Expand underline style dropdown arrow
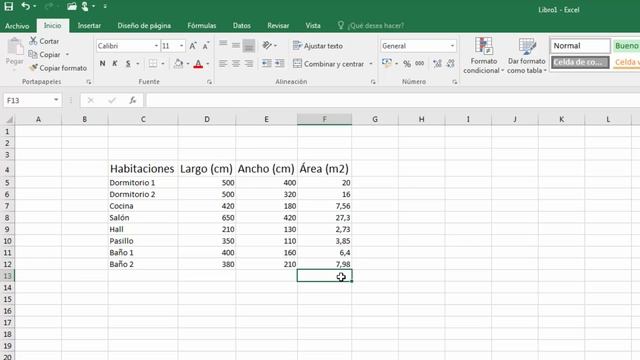The image size is (640, 360). 138,63
